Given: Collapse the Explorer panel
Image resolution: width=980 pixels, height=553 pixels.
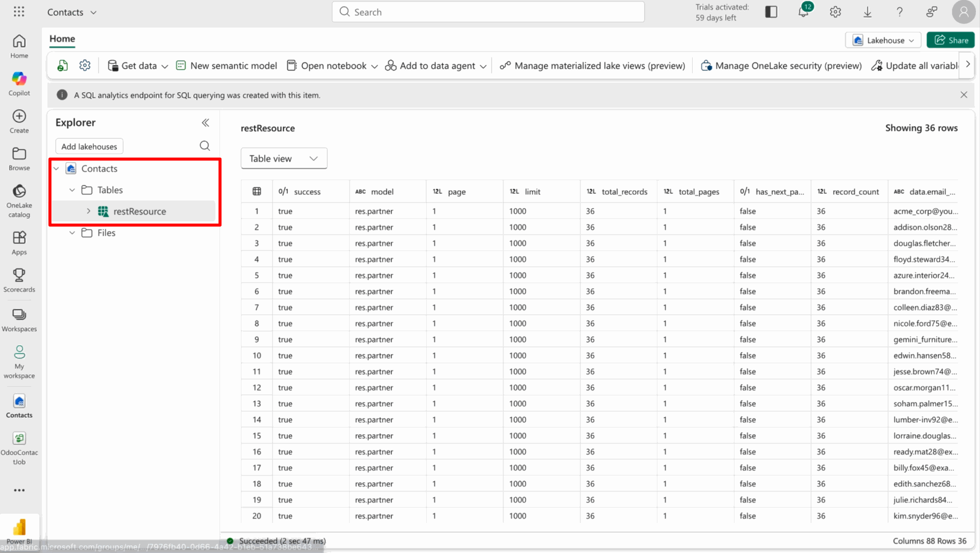Looking at the screenshot, I should point(205,123).
